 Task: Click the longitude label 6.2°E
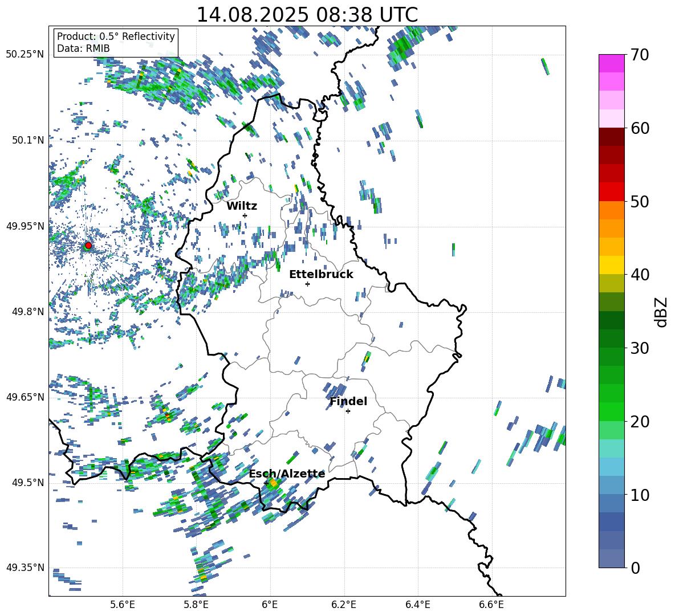(x=344, y=605)
